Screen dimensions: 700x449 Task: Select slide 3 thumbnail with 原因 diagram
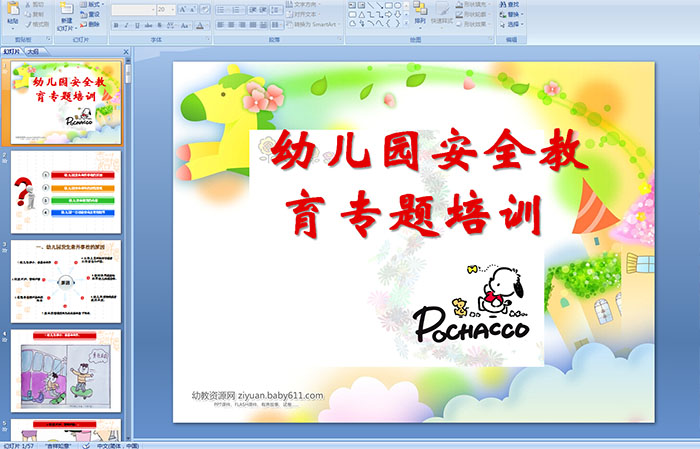(x=66, y=282)
